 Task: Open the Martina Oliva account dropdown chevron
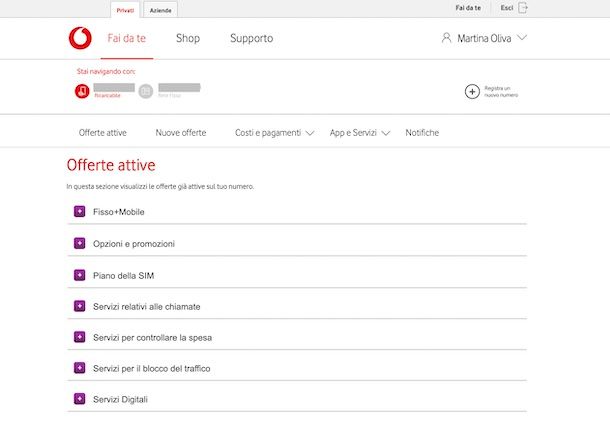(x=522, y=38)
